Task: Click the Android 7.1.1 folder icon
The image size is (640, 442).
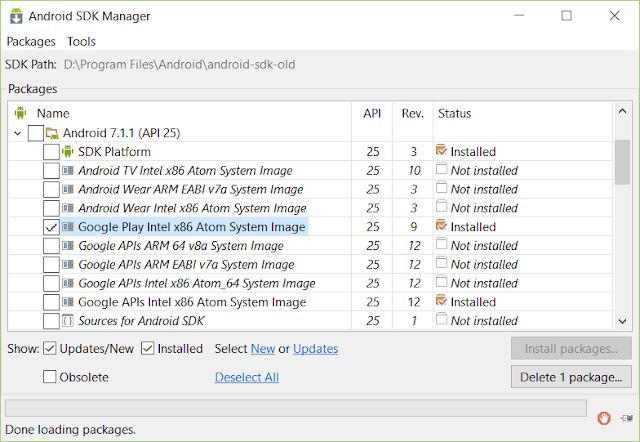Action: click(52, 133)
